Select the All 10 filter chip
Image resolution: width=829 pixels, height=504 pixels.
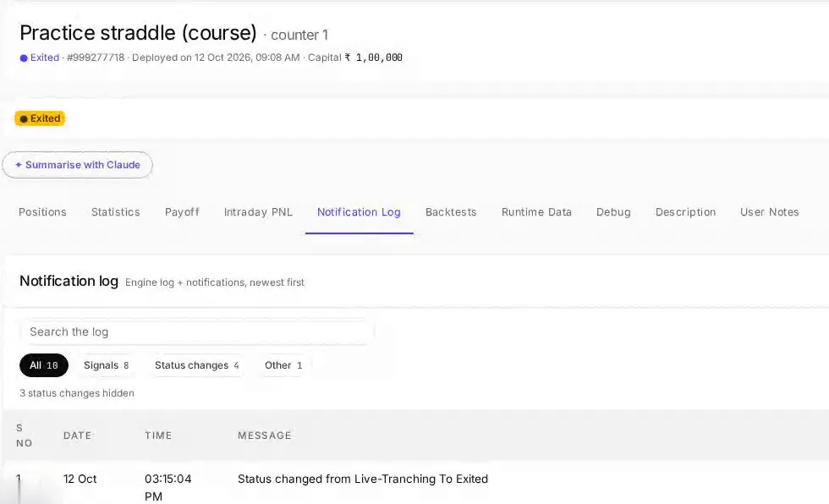tap(44, 365)
